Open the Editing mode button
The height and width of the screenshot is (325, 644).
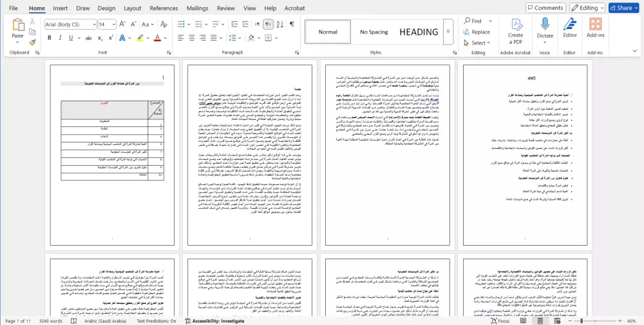pyautogui.click(x=587, y=8)
